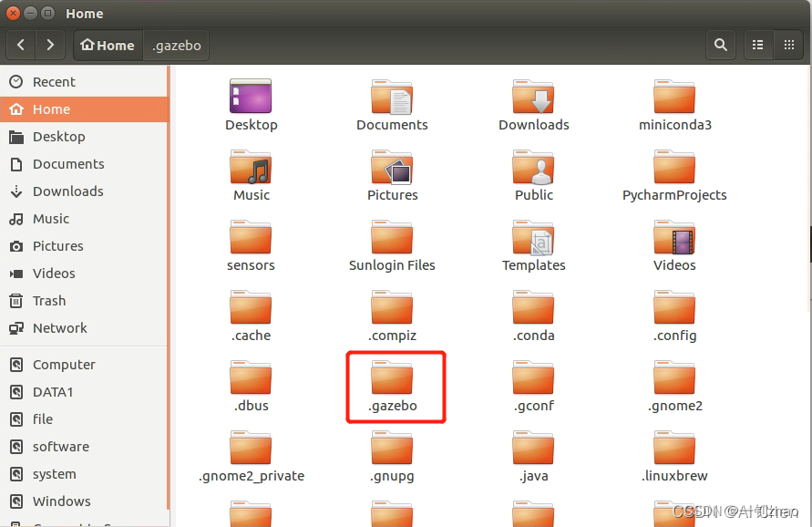The image size is (812, 527).
Task: Close the Home window
Action: [13, 13]
